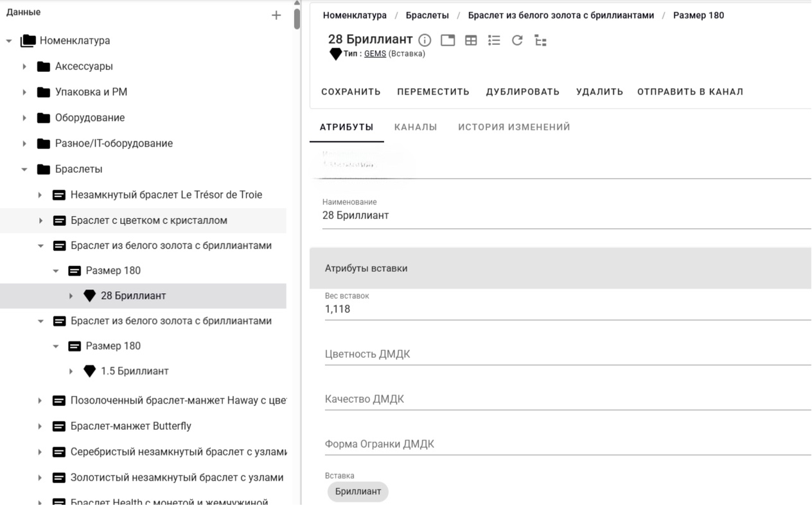The width and height of the screenshot is (812, 505).
Task: Click the info icon beside 28 Бриллиант title
Action: [425, 40]
